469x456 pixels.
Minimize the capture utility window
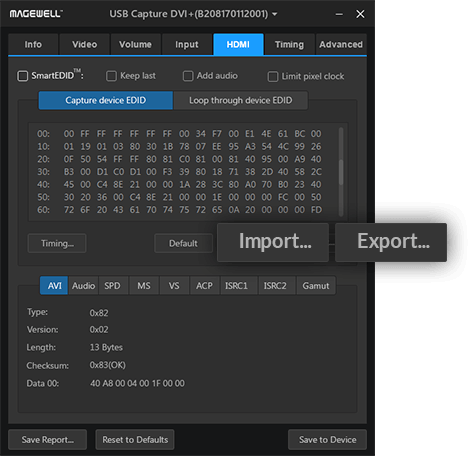coord(339,14)
